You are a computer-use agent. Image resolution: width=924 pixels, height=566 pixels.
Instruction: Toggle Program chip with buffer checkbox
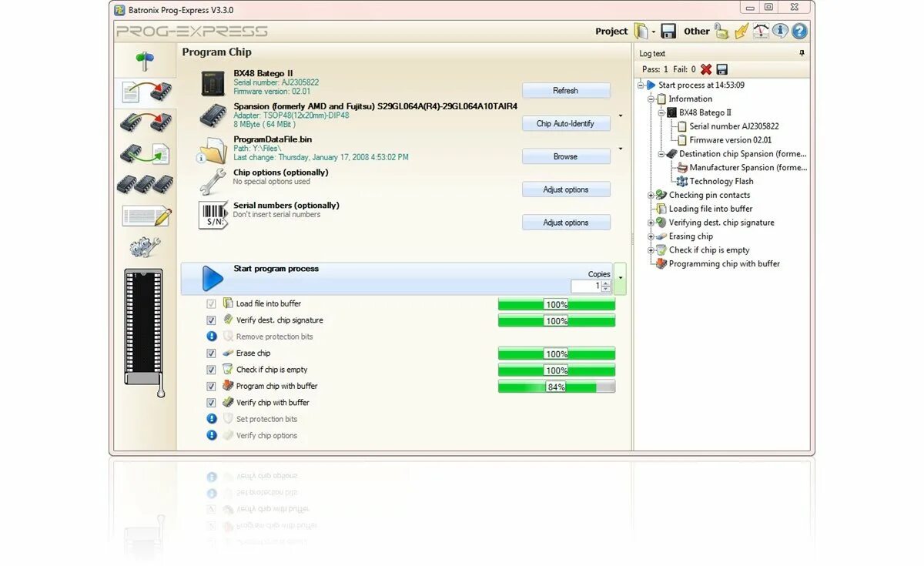tap(211, 387)
